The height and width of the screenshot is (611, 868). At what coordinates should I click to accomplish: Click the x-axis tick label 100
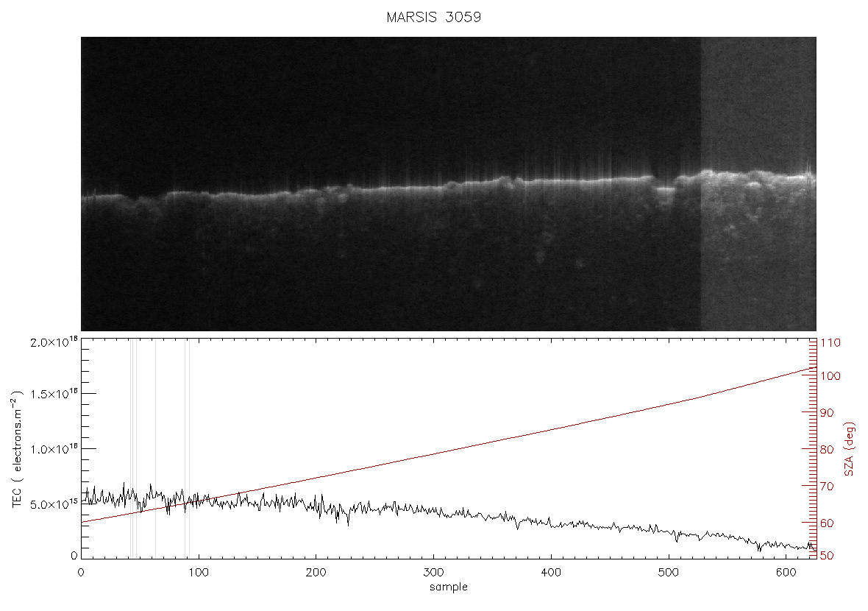click(198, 572)
